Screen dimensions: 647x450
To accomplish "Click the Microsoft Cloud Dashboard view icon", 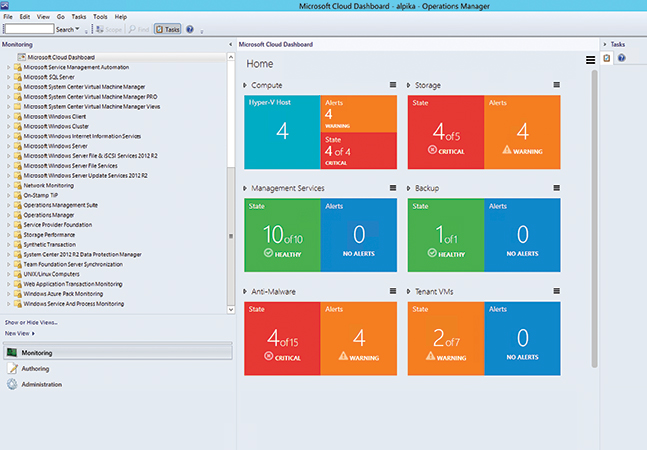I will point(21,57).
